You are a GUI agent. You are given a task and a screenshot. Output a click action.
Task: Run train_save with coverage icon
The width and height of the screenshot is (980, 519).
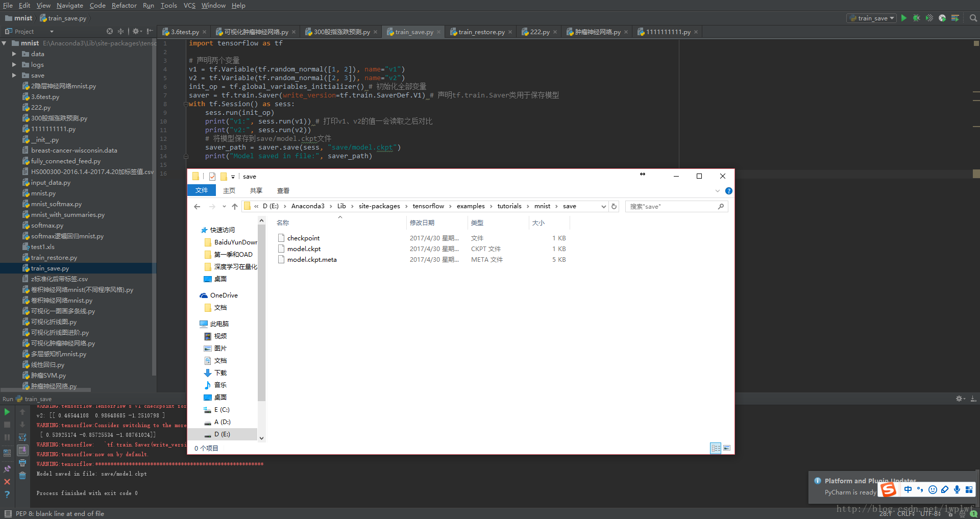(x=929, y=18)
